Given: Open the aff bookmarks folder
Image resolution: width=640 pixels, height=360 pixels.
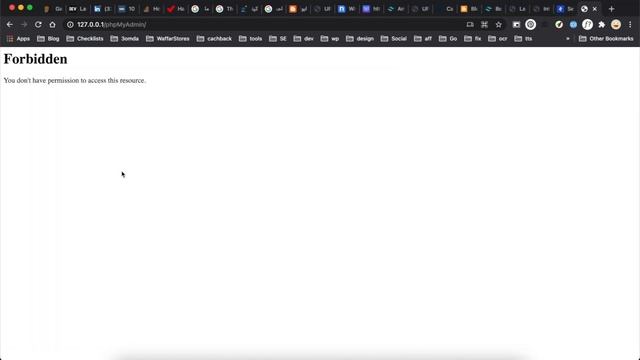Looking at the screenshot, I should coord(423,39).
